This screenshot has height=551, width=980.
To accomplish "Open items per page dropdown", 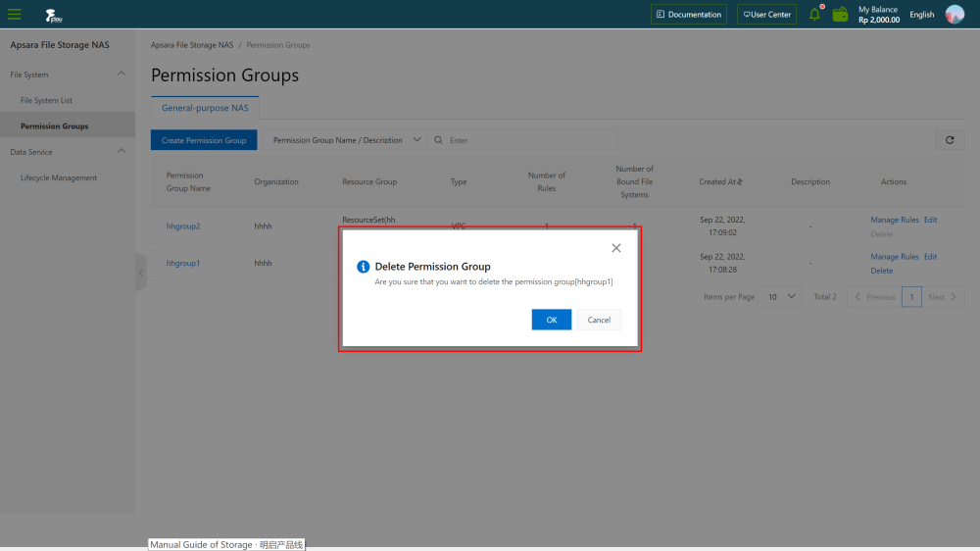I will tap(779, 296).
